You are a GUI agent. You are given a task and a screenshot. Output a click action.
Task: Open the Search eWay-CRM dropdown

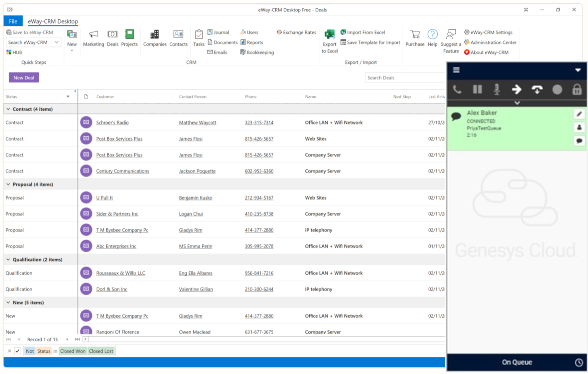pos(57,42)
